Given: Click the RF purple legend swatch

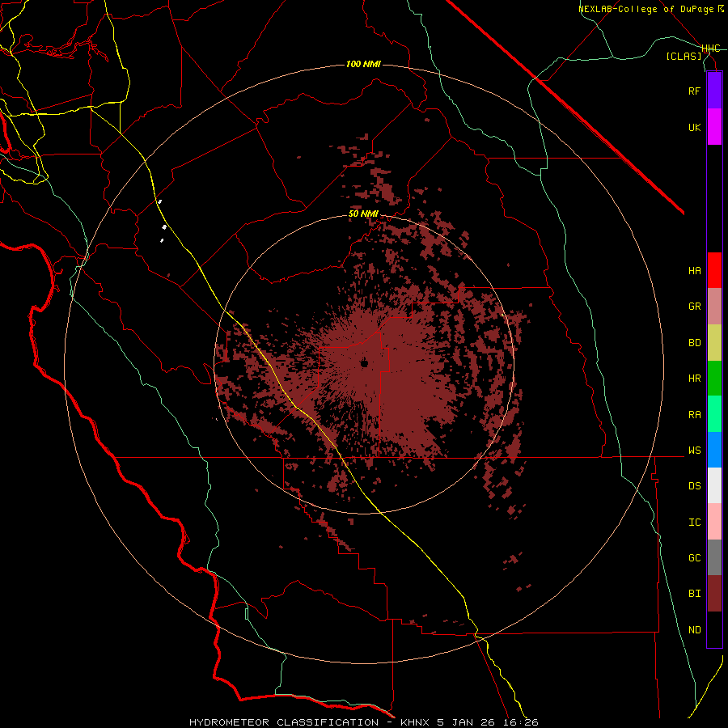Looking at the screenshot, I should point(714,91).
